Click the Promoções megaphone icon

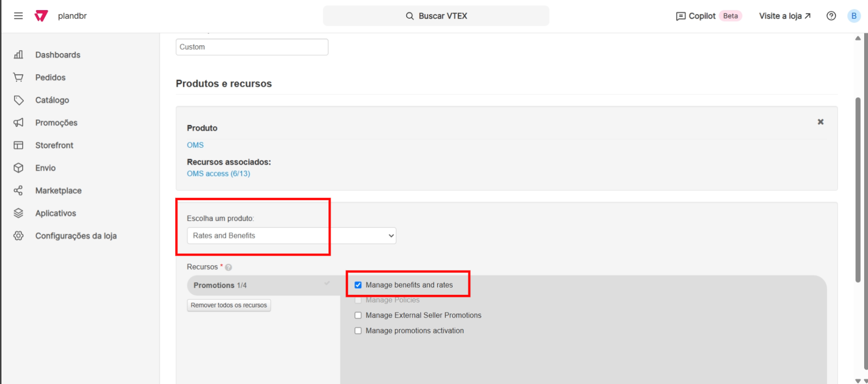[18, 123]
